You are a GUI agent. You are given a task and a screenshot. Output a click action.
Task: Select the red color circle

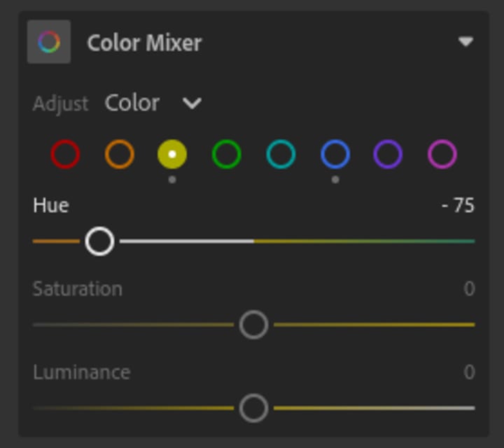pyautogui.click(x=65, y=155)
